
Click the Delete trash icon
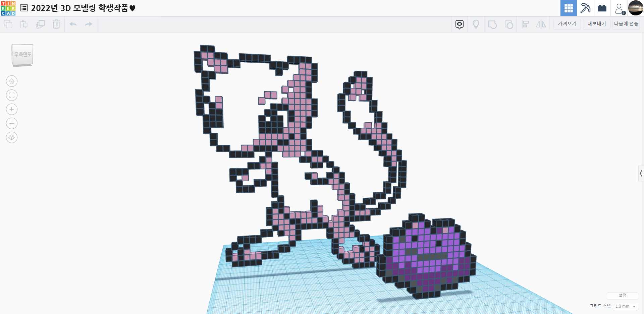pyautogui.click(x=56, y=24)
